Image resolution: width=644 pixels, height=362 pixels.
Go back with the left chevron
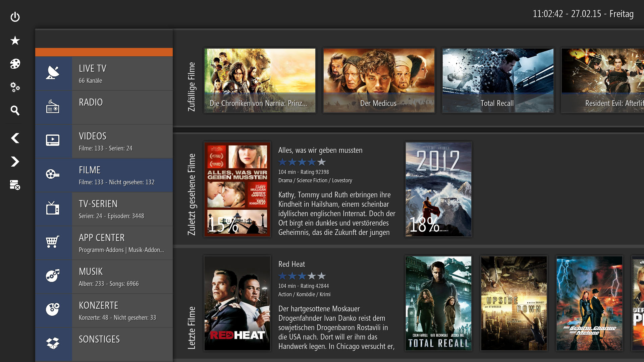(15, 138)
